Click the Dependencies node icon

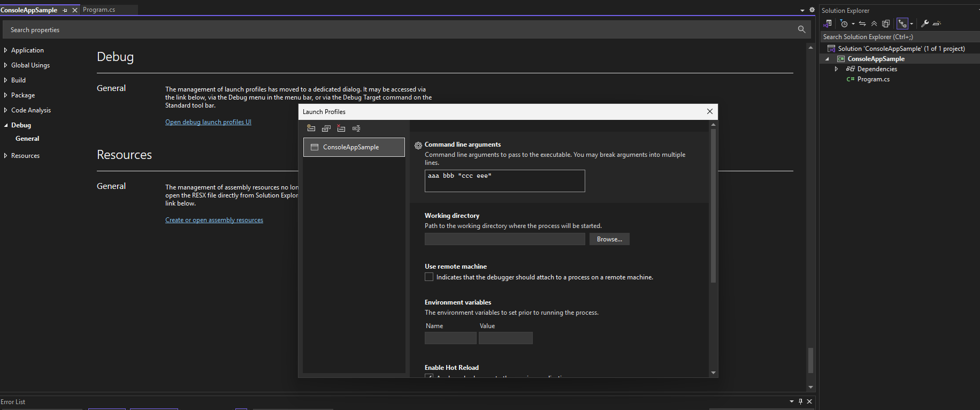click(x=851, y=69)
